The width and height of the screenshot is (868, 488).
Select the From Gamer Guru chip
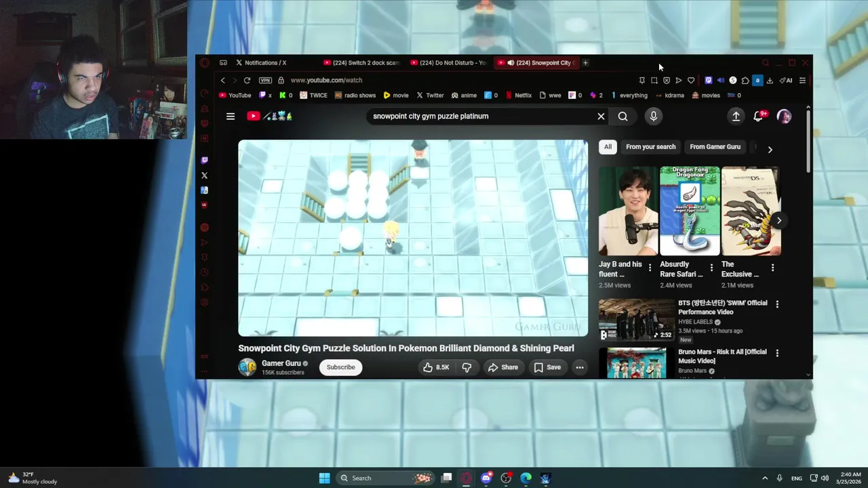click(715, 147)
